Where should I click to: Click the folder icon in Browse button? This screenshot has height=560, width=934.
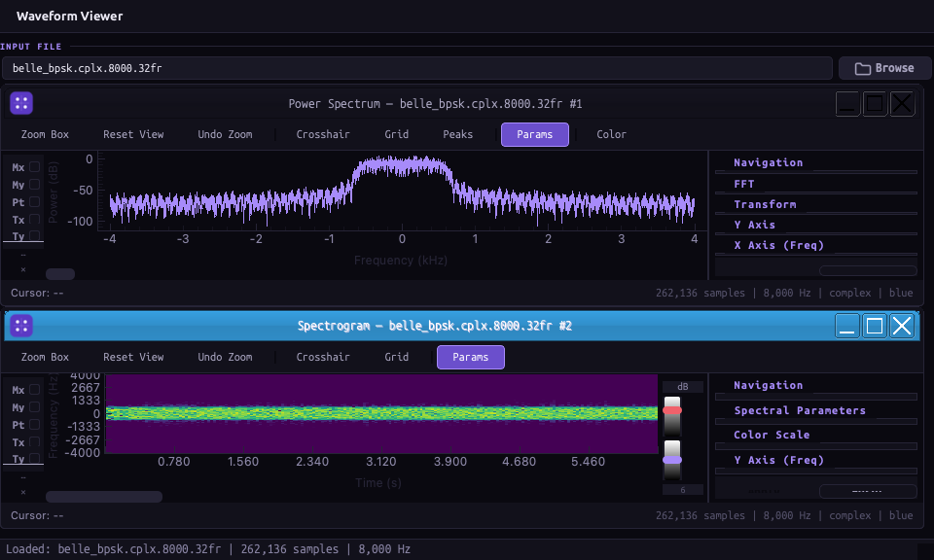[x=863, y=68]
